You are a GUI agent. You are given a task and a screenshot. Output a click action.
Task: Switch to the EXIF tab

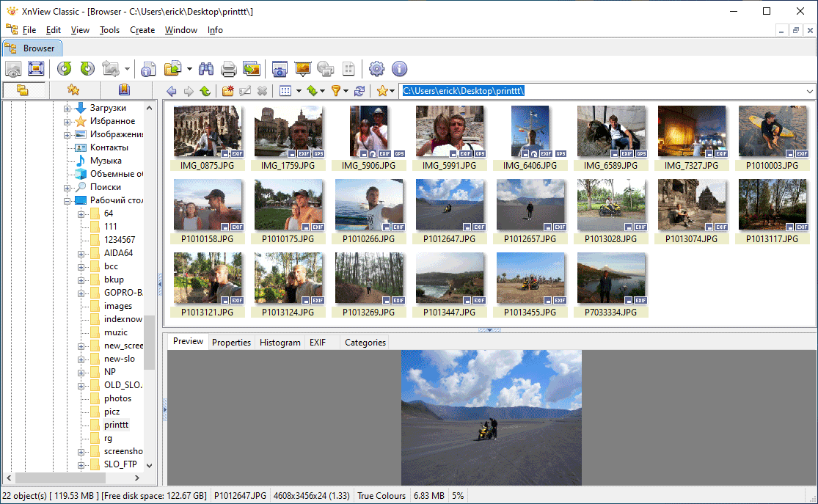pyautogui.click(x=317, y=343)
